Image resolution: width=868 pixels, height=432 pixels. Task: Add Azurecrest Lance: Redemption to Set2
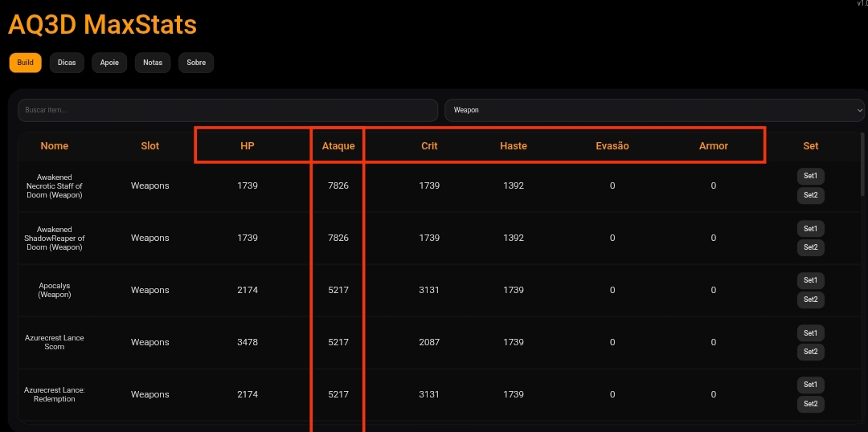pyautogui.click(x=810, y=403)
